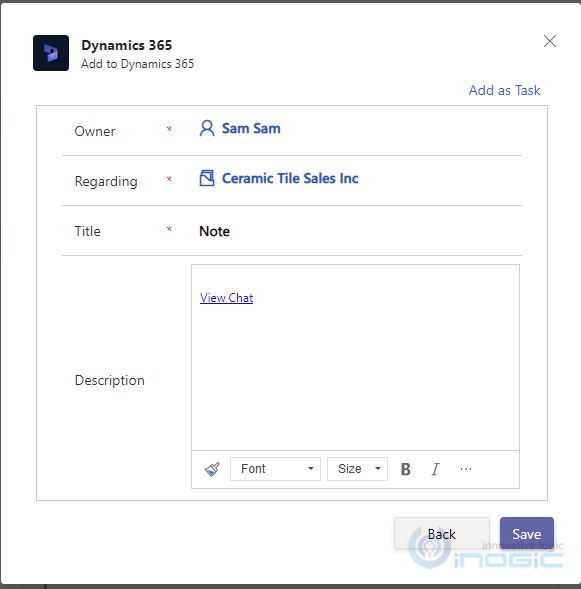This screenshot has width=581, height=589.
Task: Click the Regarding field label
Action: (x=106, y=181)
